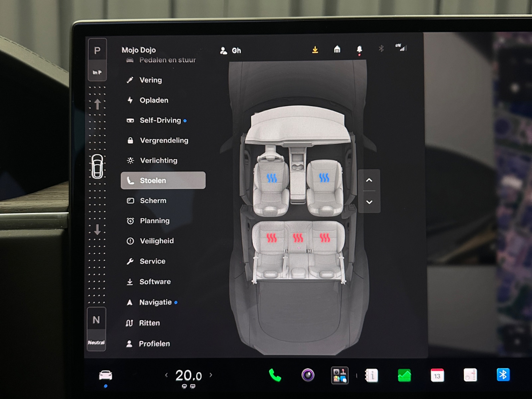
Task: Toggle front passenger seat cooling
Action: point(324,178)
